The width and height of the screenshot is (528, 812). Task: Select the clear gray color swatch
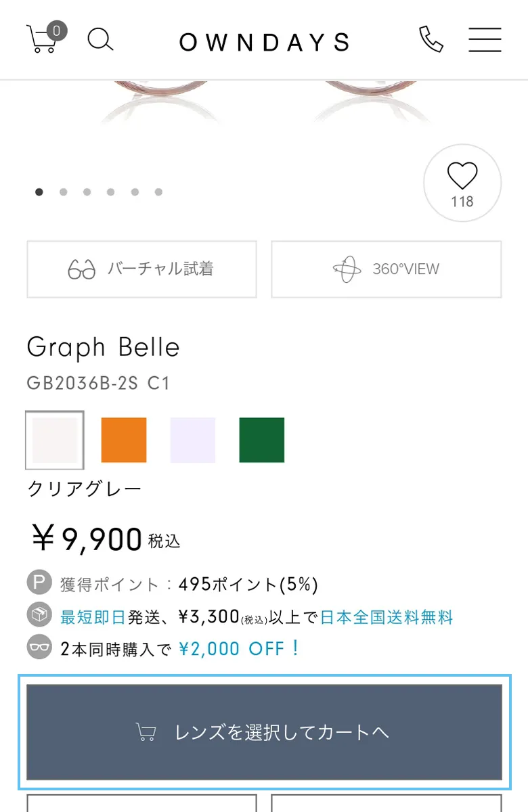(x=55, y=440)
